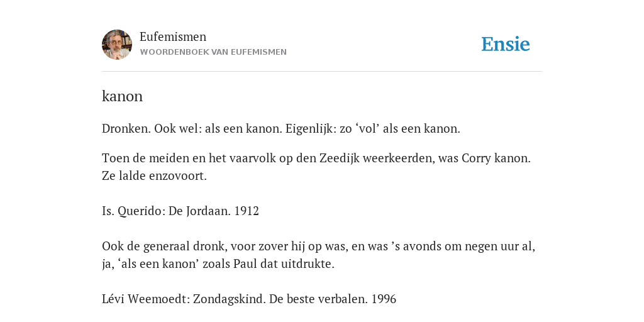Open Woordenboek van Eufemismen subtitle link
This screenshot has width=644, height=322.
pos(213,52)
